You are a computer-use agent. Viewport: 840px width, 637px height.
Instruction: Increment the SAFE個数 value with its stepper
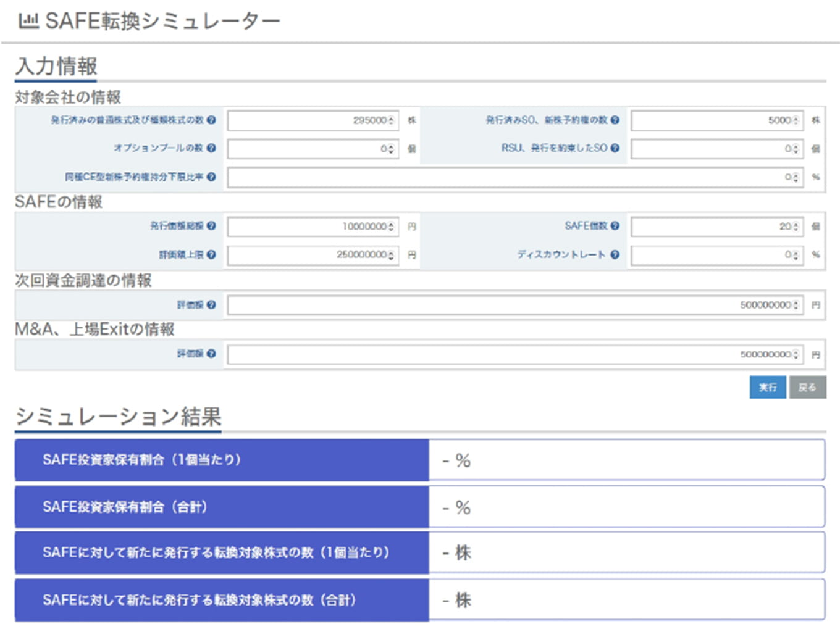coord(796,225)
